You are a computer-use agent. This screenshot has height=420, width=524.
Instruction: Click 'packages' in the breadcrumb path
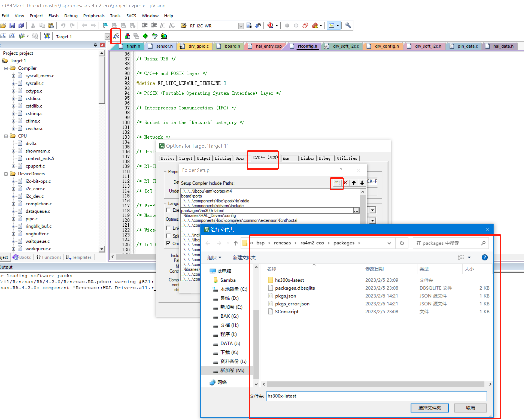point(344,243)
